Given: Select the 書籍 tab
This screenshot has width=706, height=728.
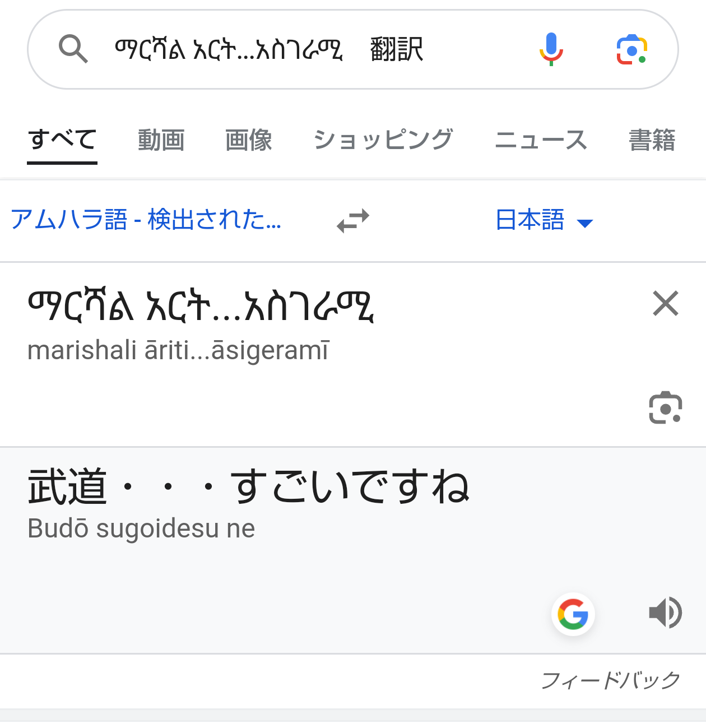Looking at the screenshot, I should 652,140.
